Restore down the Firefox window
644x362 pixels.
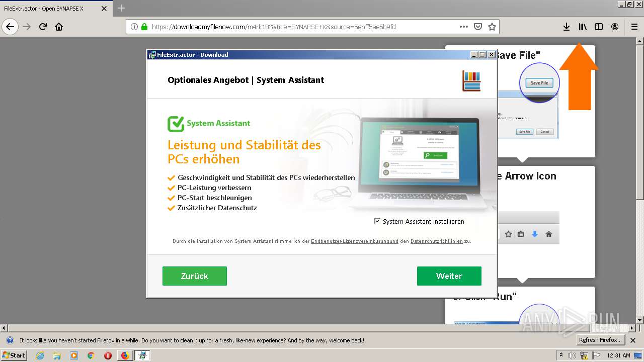(x=629, y=4)
